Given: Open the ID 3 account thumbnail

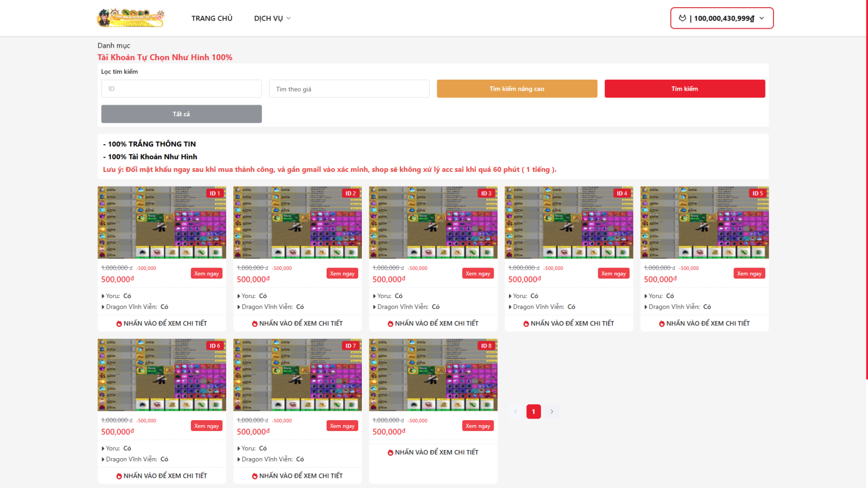Looking at the screenshot, I should pos(433,222).
